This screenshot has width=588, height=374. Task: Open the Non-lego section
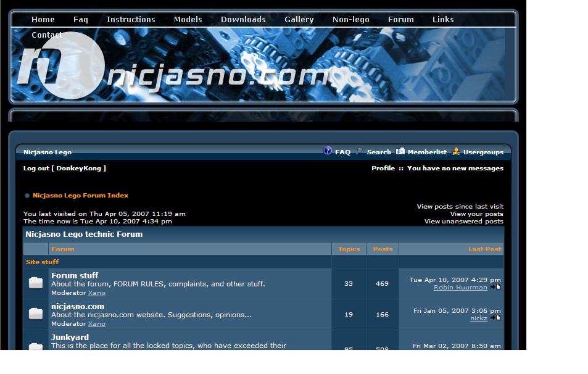pyautogui.click(x=350, y=20)
